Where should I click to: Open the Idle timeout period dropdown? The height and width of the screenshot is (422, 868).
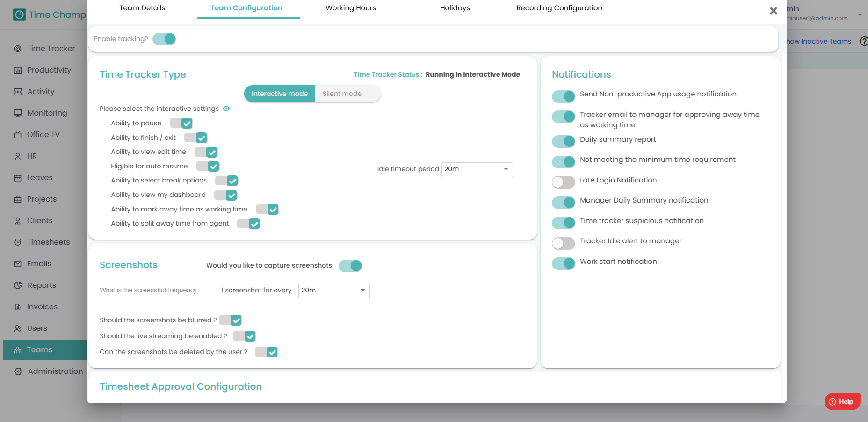coord(477,169)
